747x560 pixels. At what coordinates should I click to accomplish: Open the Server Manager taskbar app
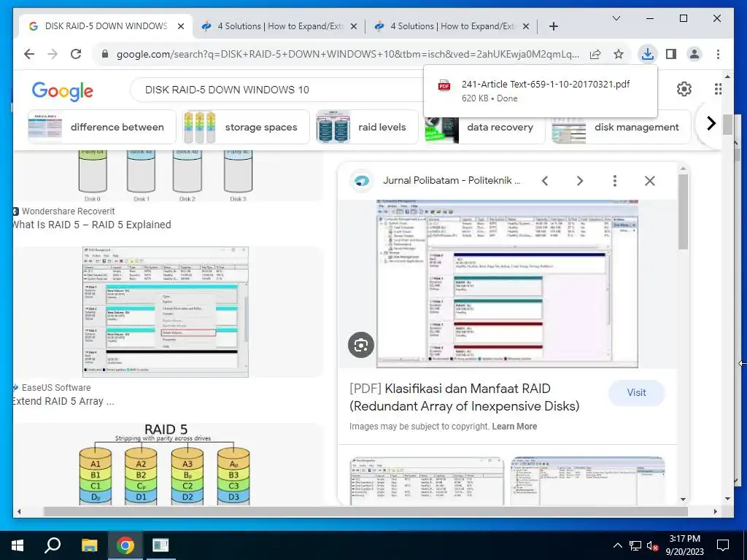[160, 545]
